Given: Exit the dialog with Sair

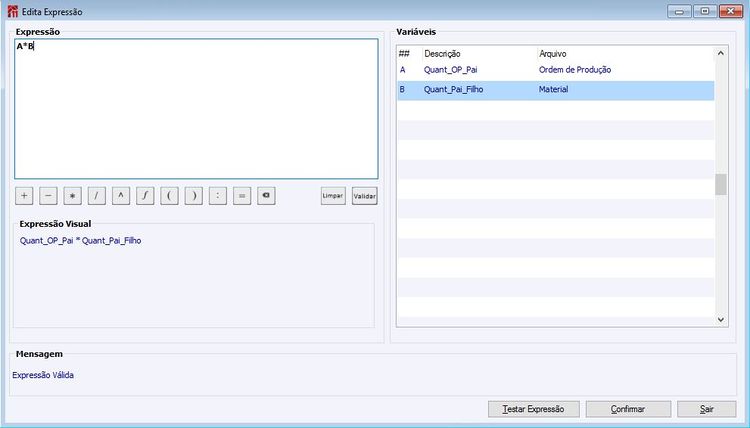Looking at the screenshot, I should 706,409.
